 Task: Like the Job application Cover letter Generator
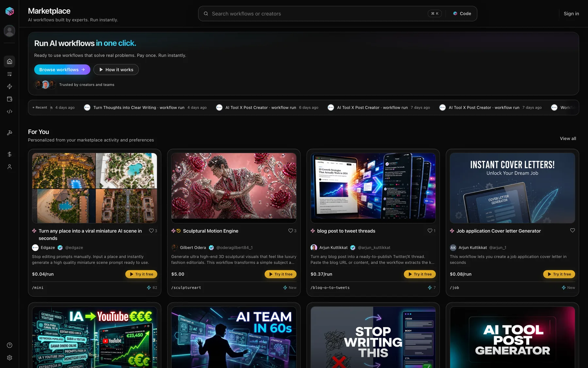[572, 230]
